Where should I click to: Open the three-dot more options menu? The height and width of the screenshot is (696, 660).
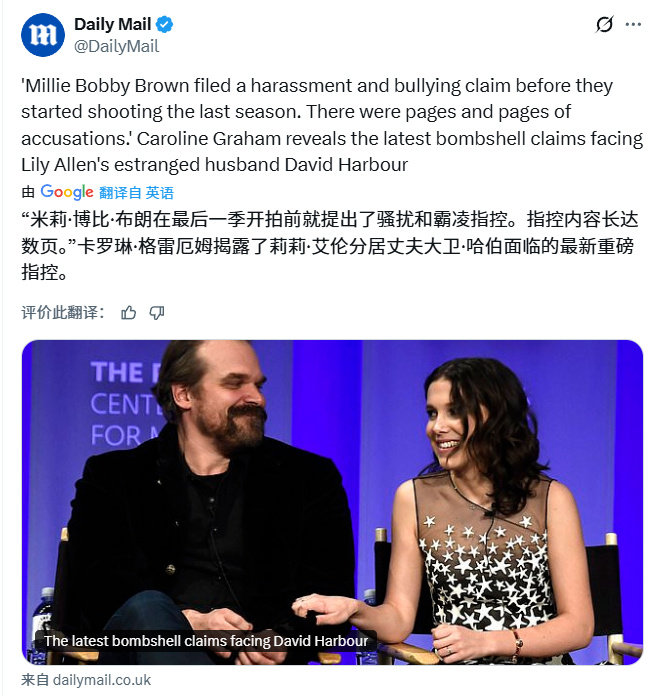tap(633, 24)
